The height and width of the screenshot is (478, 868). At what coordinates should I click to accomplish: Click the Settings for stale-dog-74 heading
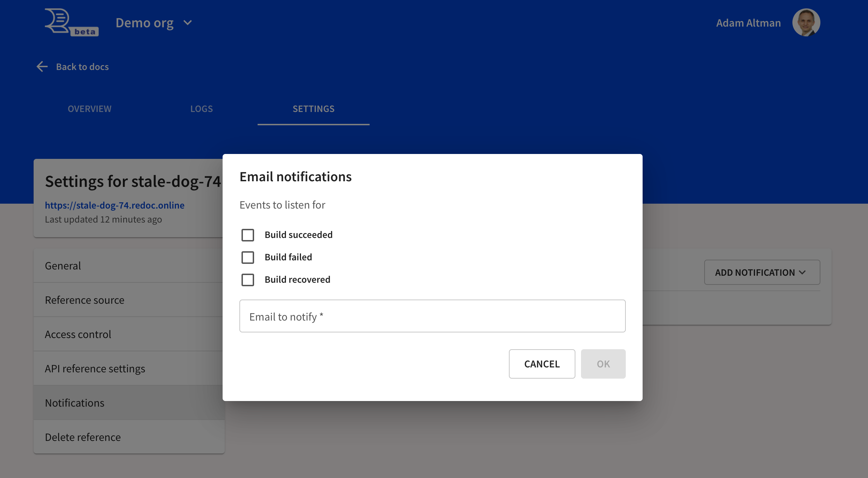[133, 181]
